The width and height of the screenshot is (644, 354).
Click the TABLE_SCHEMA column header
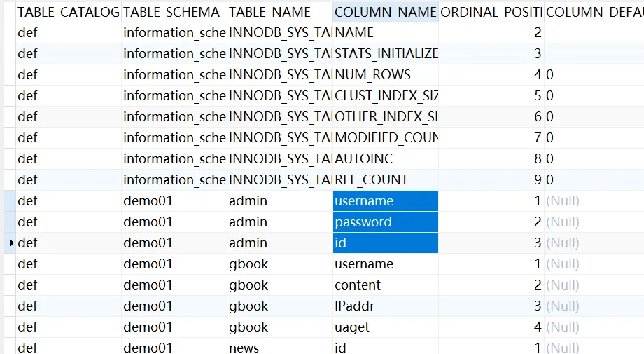(173, 12)
